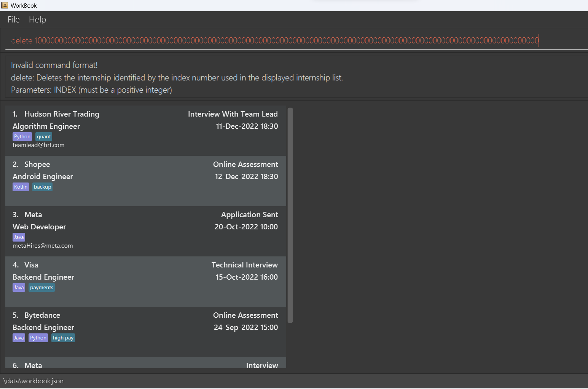Viewport: 588px width, 389px height.
Task: Click the backup tag
Action: [42, 187]
